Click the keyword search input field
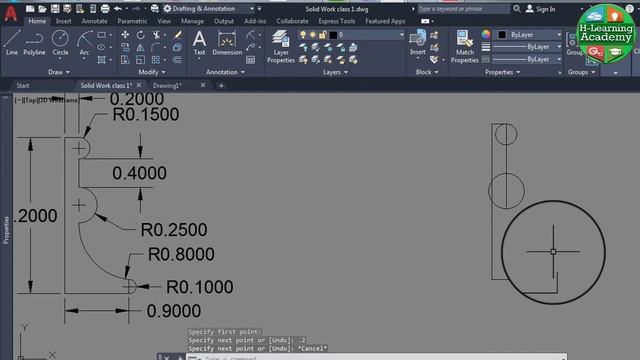 464,9
